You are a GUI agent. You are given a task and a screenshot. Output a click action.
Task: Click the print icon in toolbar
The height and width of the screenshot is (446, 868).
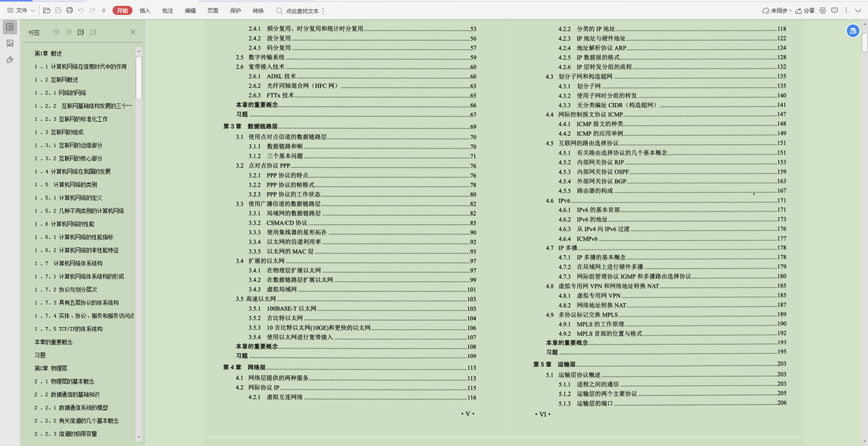tap(69, 11)
